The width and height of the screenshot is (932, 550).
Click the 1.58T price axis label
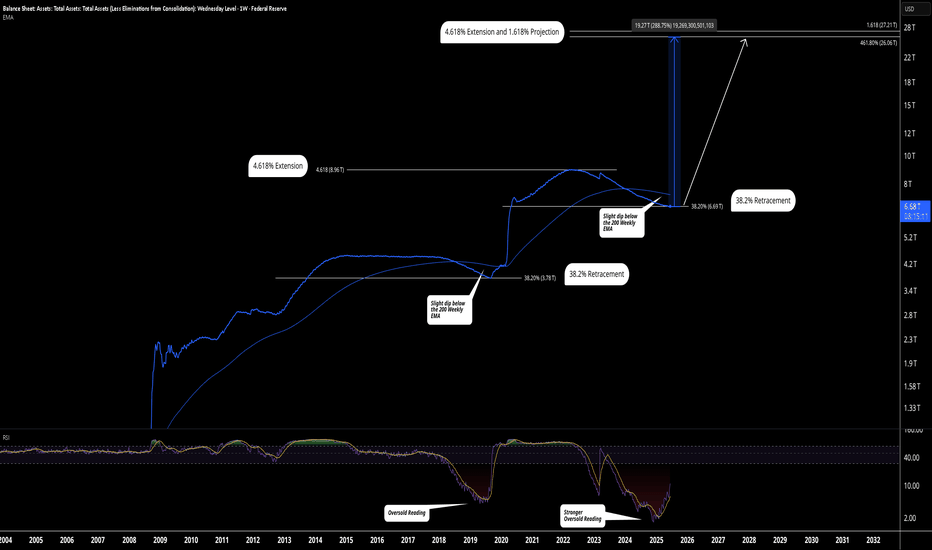tap(912, 386)
